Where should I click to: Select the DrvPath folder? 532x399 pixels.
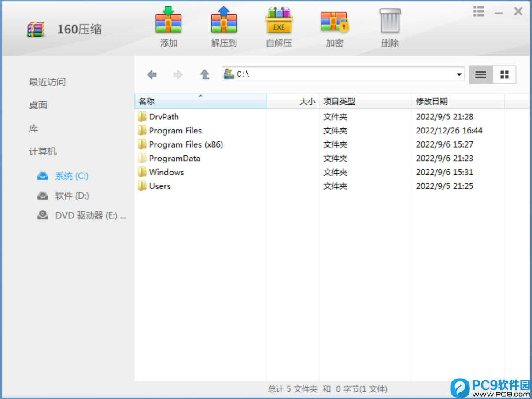coord(164,117)
